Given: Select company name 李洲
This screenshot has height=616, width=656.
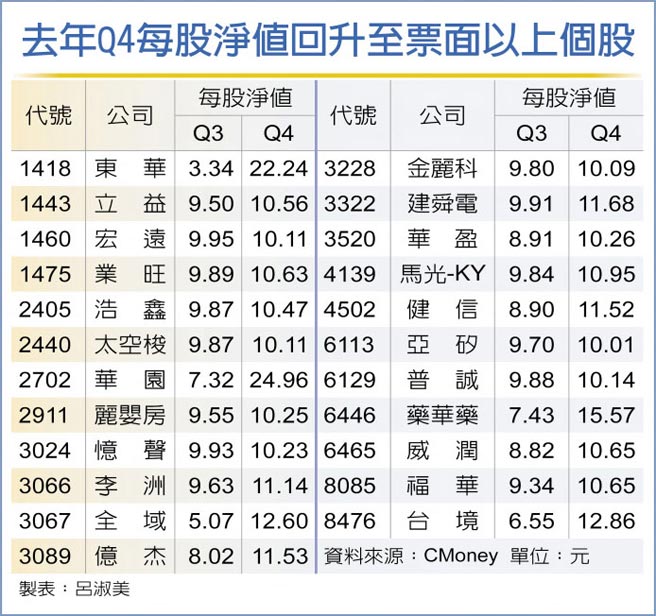Looking at the screenshot, I should [130, 486].
